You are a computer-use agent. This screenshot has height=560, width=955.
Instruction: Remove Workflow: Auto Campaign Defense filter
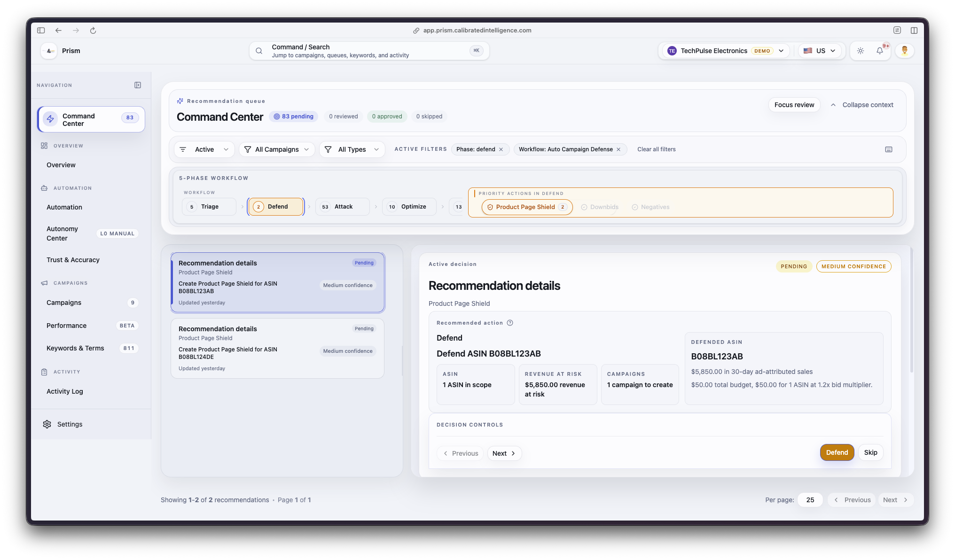pos(618,149)
